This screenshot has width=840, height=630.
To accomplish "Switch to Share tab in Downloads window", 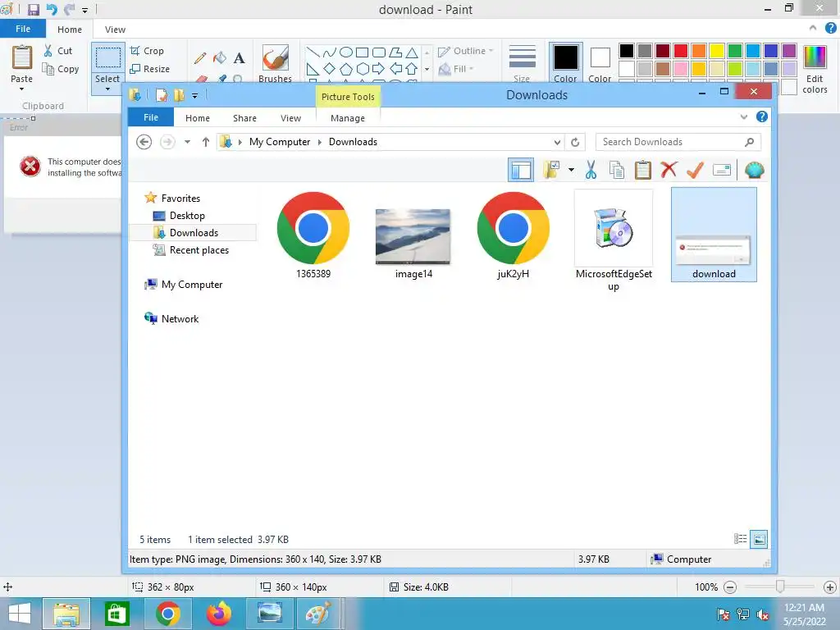I will point(244,118).
